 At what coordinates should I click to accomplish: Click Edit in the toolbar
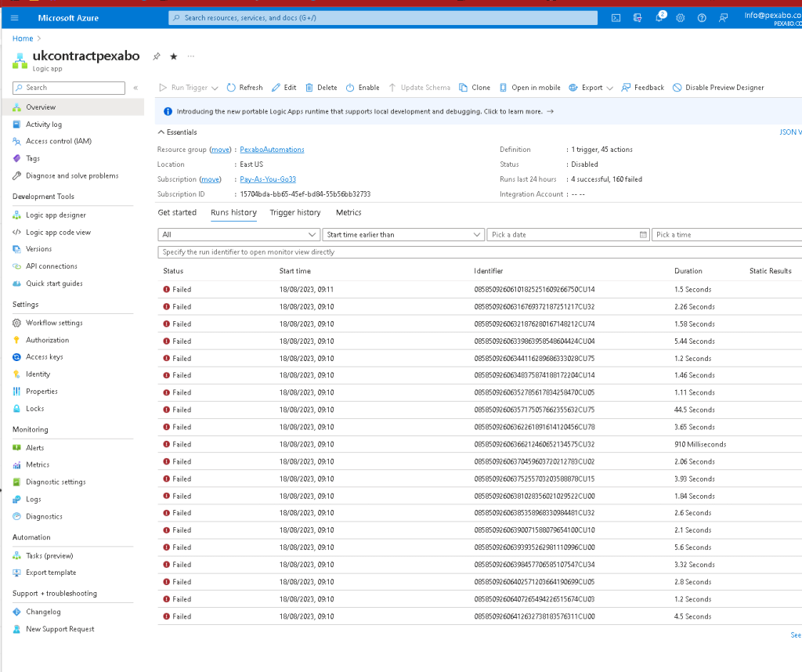pos(284,88)
